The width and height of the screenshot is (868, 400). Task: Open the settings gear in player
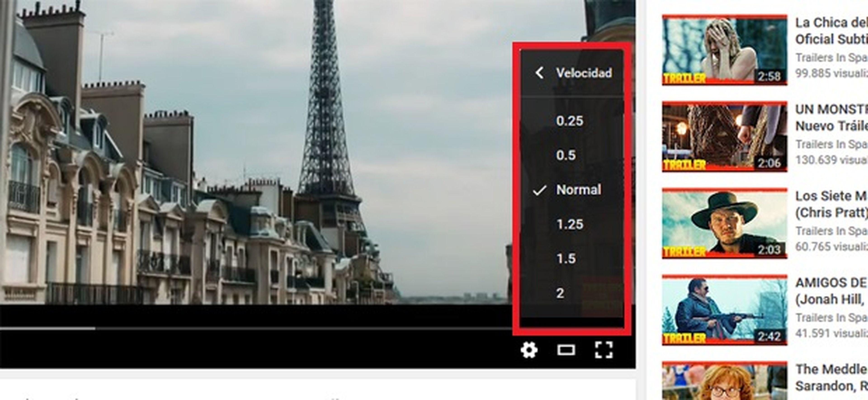[529, 350]
